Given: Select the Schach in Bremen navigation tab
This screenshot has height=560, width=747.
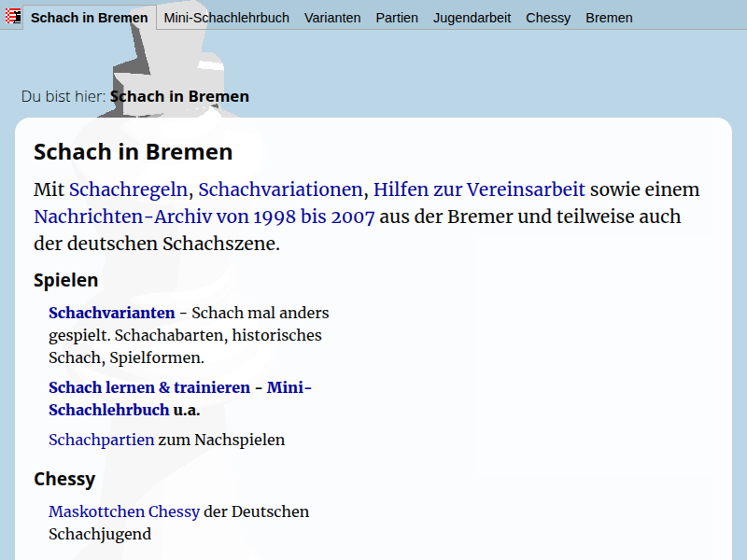Looking at the screenshot, I should [90, 18].
